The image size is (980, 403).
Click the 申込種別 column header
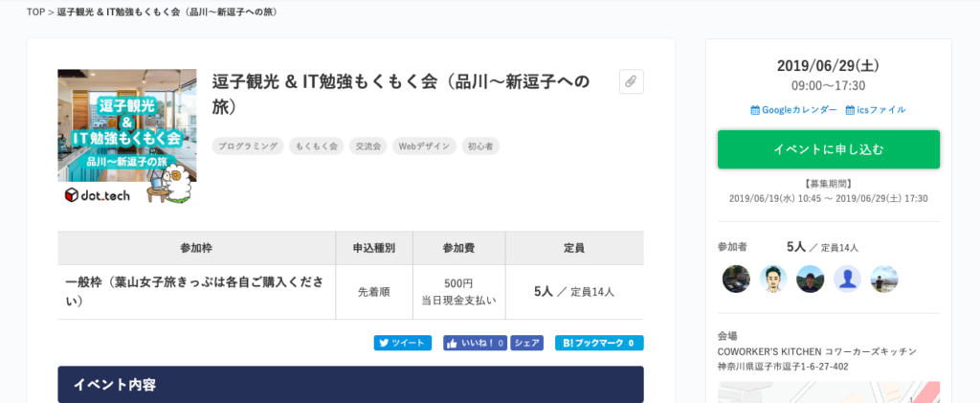click(374, 248)
